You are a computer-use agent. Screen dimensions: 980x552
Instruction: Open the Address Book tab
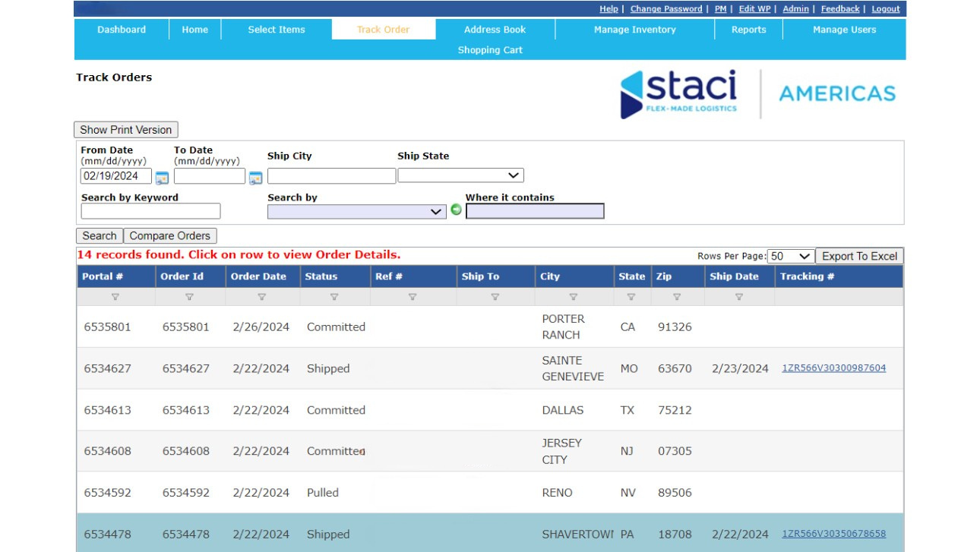coord(495,30)
